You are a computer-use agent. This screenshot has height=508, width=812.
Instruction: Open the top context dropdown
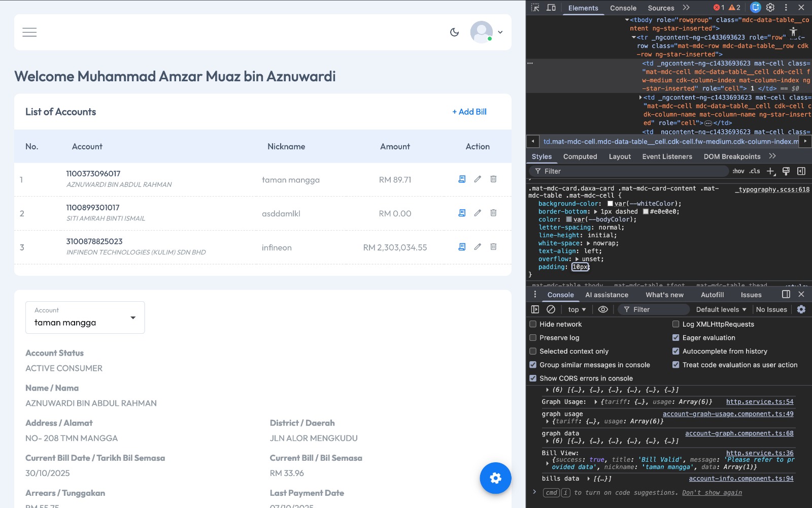click(577, 309)
